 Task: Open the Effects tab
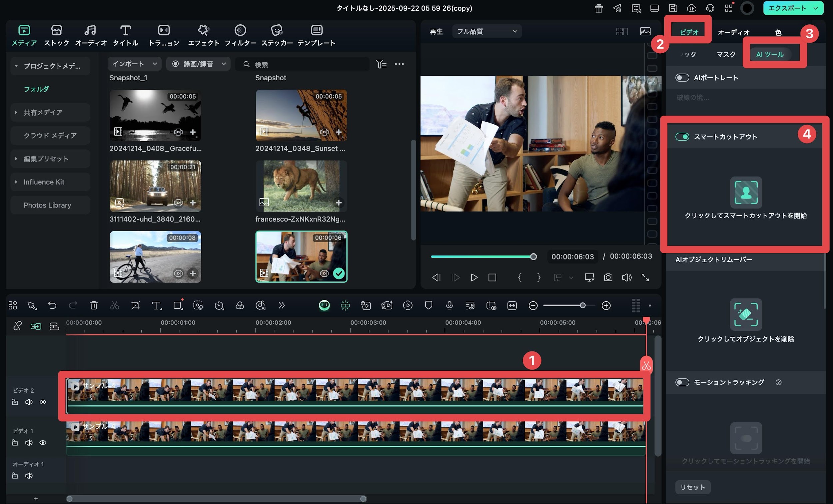click(x=204, y=35)
